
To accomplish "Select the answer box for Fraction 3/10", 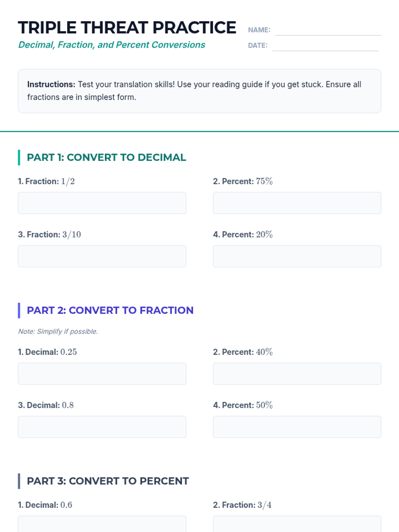I will click(x=102, y=256).
